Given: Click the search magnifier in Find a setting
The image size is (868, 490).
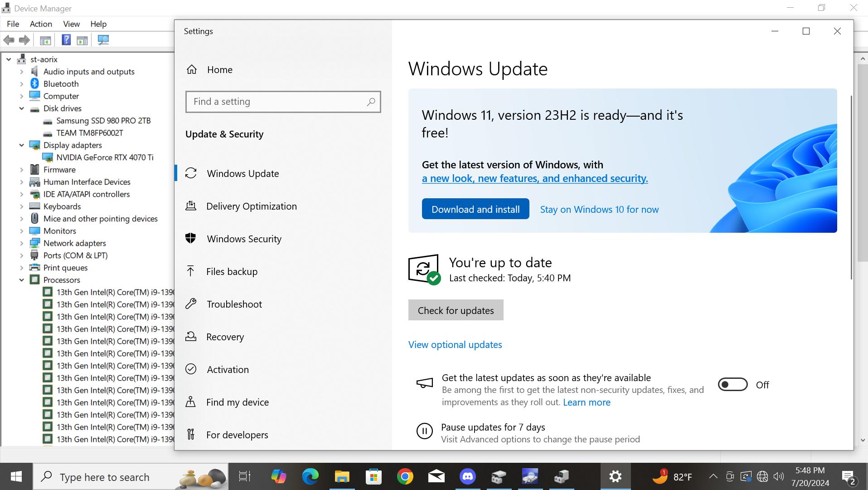Looking at the screenshot, I should tap(371, 102).
